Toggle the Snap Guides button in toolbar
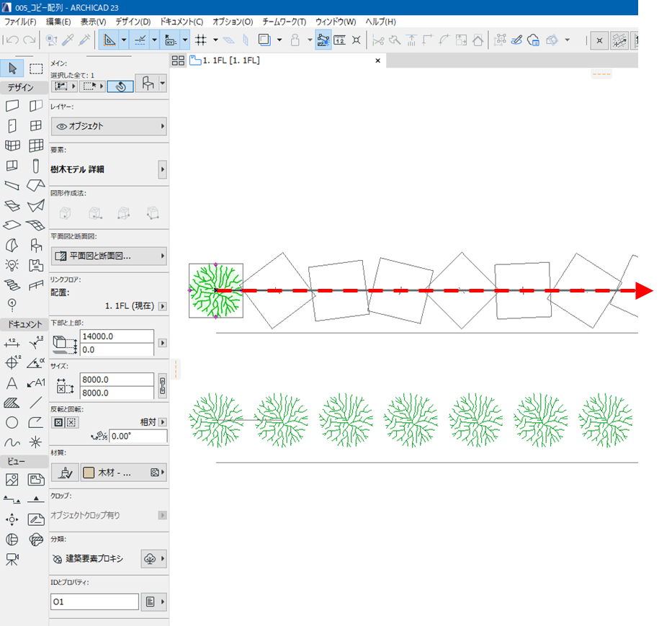This screenshot has height=626, width=672. (140, 40)
